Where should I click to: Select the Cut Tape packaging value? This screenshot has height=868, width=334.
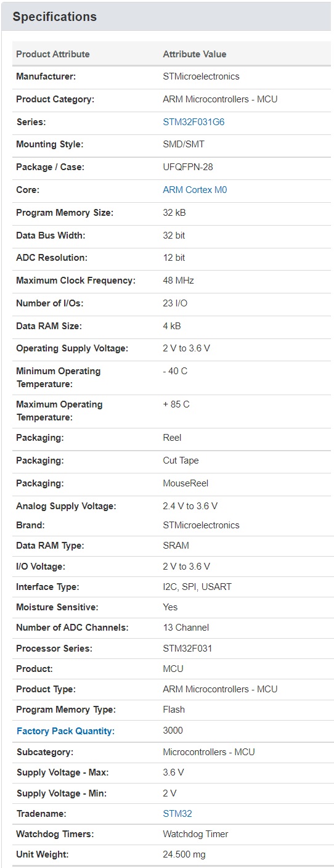click(181, 461)
